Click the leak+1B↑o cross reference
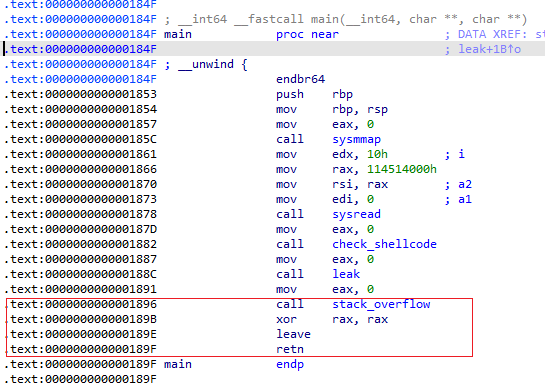 (489, 49)
